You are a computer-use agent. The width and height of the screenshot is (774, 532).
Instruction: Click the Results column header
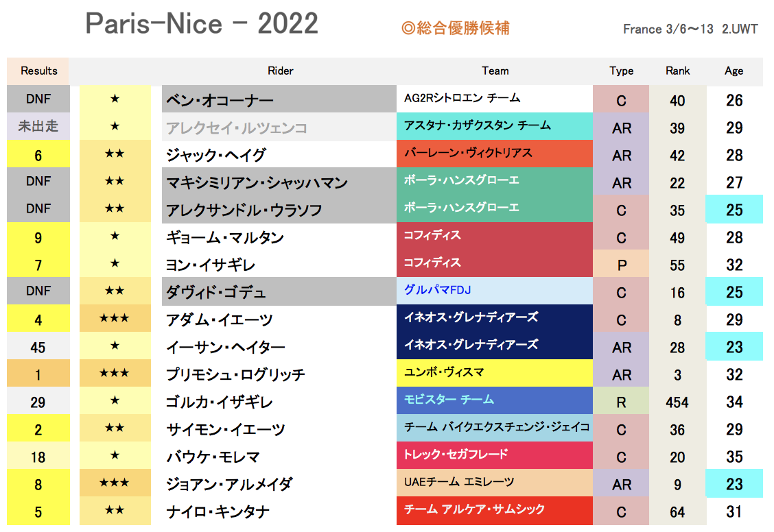[x=38, y=71]
